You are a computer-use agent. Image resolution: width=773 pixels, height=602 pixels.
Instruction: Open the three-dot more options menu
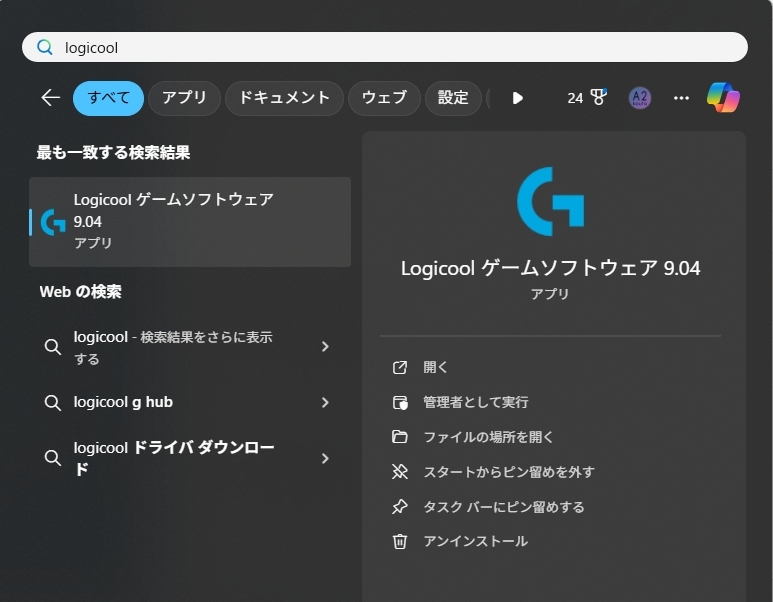[681, 98]
